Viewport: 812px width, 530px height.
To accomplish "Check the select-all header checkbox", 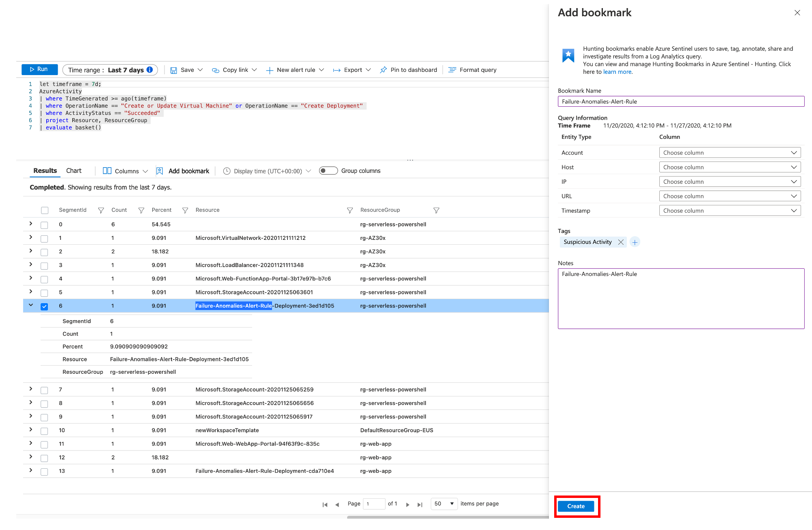I will pyautogui.click(x=45, y=210).
